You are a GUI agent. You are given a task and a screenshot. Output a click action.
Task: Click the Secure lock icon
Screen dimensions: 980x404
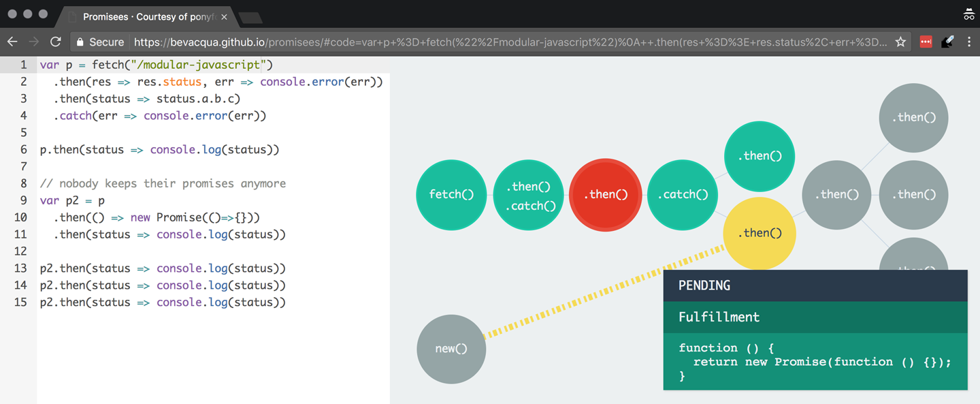tap(80, 42)
